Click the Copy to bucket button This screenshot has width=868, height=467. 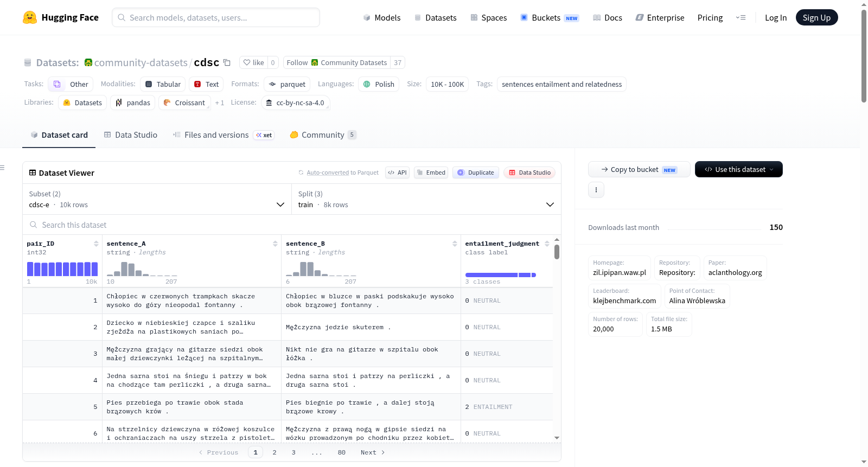[x=639, y=169]
